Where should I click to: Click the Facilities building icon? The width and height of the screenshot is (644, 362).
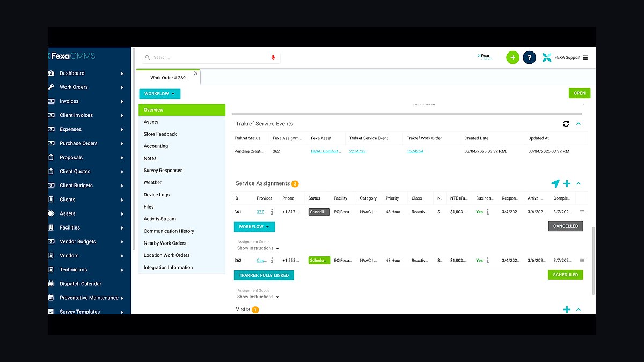click(51, 227)
